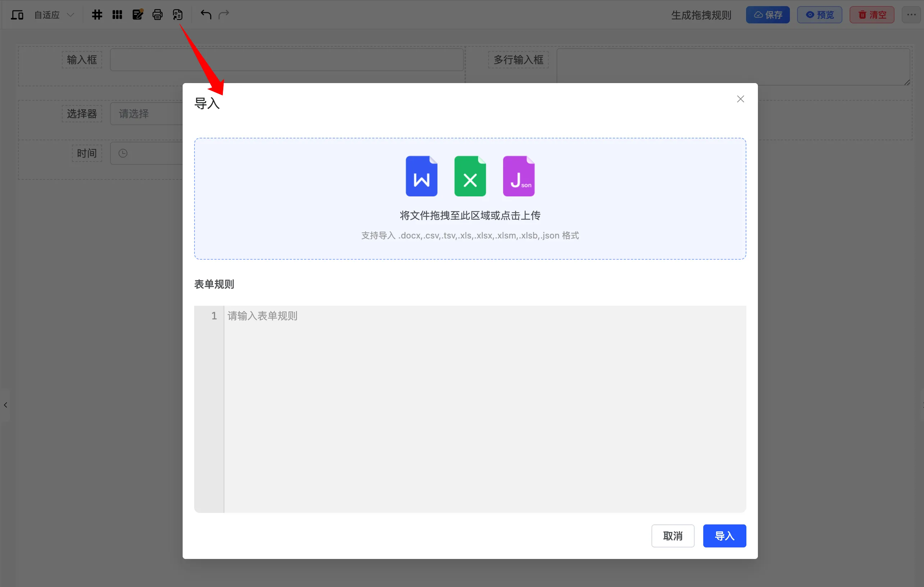Click the form edit pencil icon
The width and height of the screenshot is (924, 587).
tap(137, 15)
